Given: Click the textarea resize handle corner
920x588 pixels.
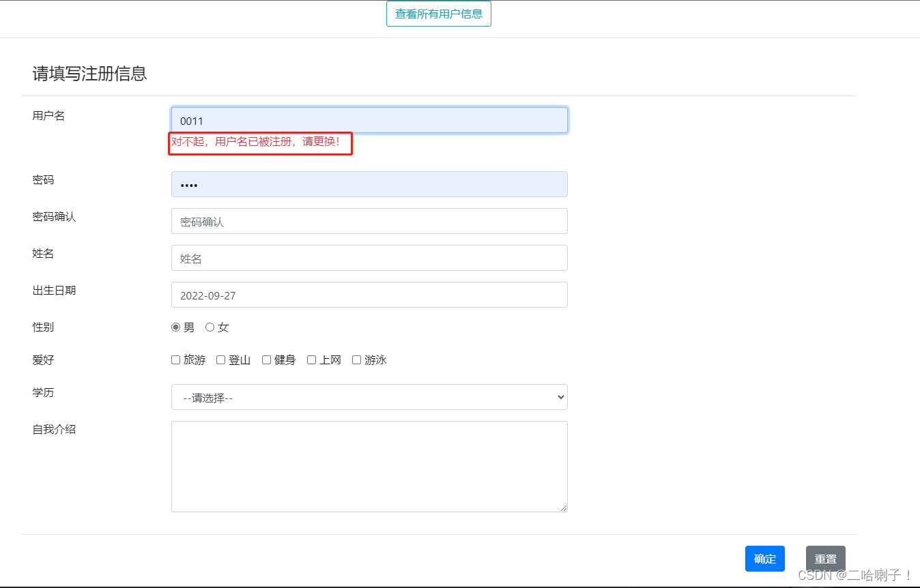Looking at the screenshot, I should pos(564,508).
